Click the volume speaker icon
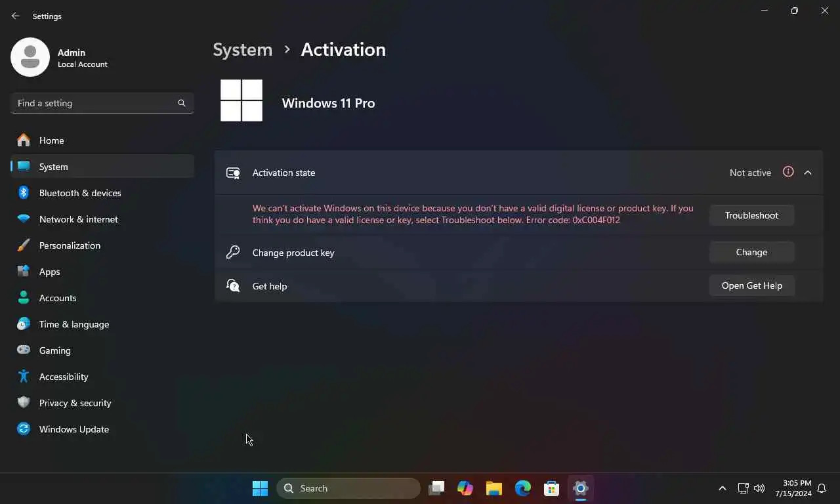Viewport: 840px width, 504px height. coord(759,488)
